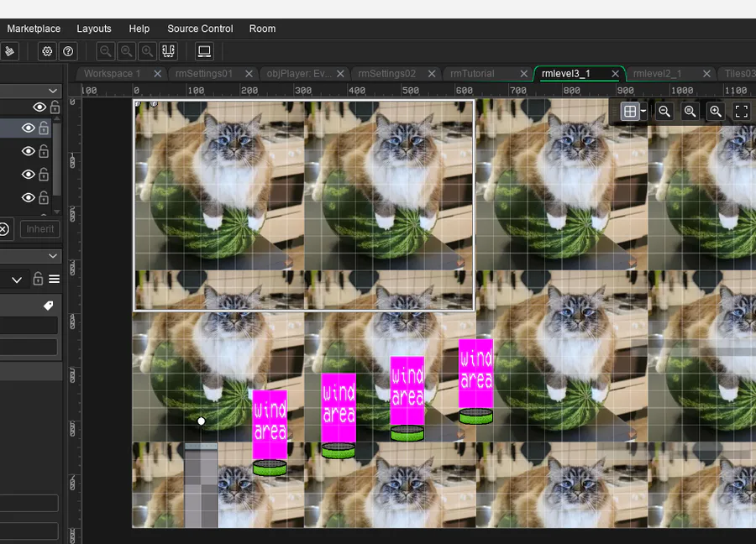The height and width of the screenshot is (544, 756).
Task: Toggle eye of third layer in list
Action: coord(29,174)
